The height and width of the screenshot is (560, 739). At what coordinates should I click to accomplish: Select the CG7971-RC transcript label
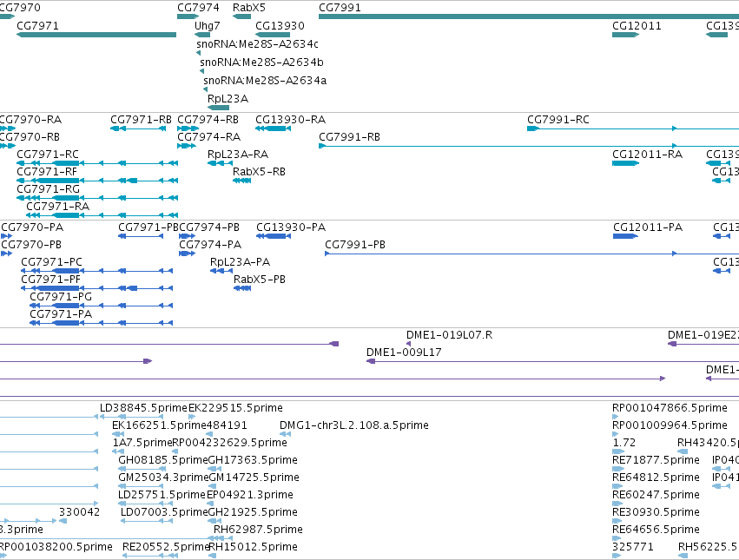pyautogui.click(x=48, y=155)
